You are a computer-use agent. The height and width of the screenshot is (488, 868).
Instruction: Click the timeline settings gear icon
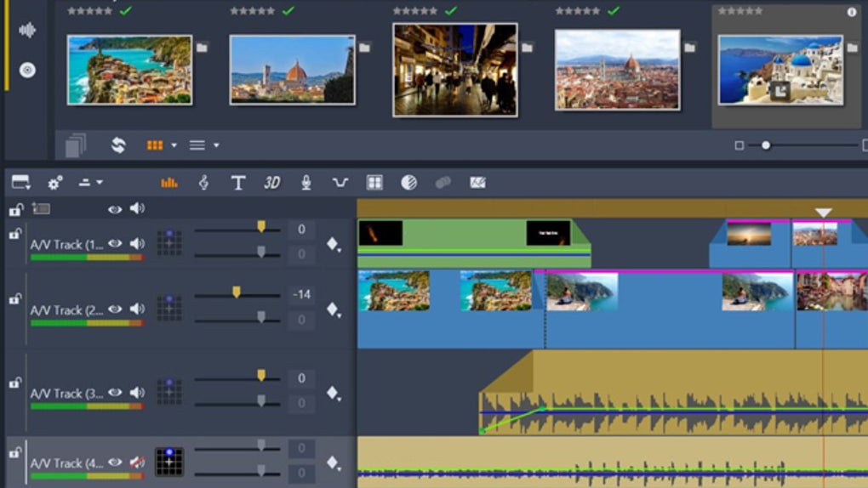(55, 183)
